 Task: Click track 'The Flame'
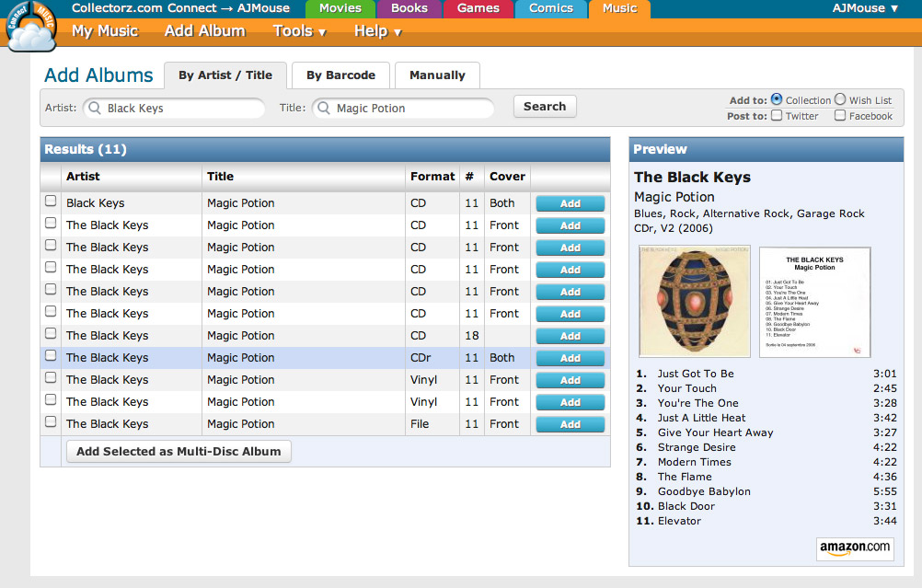tap(685, 477)
